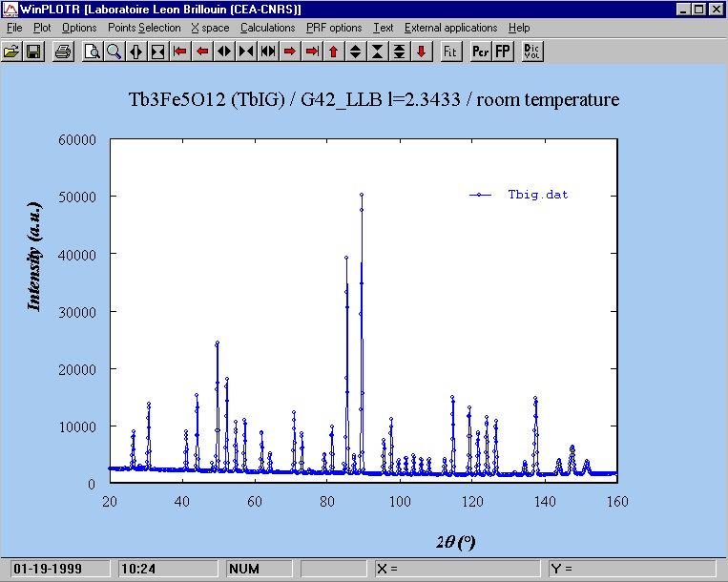Click the Open file folder icon
Viewport: 728px width, 582px height.
(11, 51)
